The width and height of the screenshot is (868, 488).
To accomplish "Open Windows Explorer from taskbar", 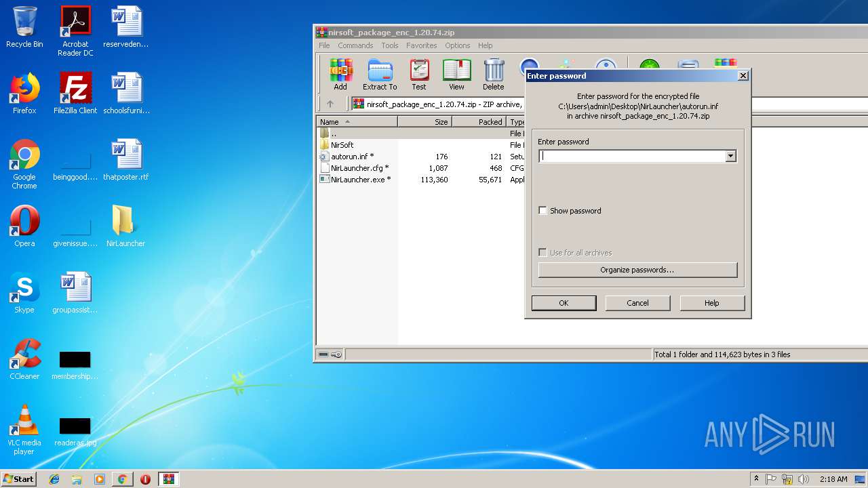I will tap(77, 479).
